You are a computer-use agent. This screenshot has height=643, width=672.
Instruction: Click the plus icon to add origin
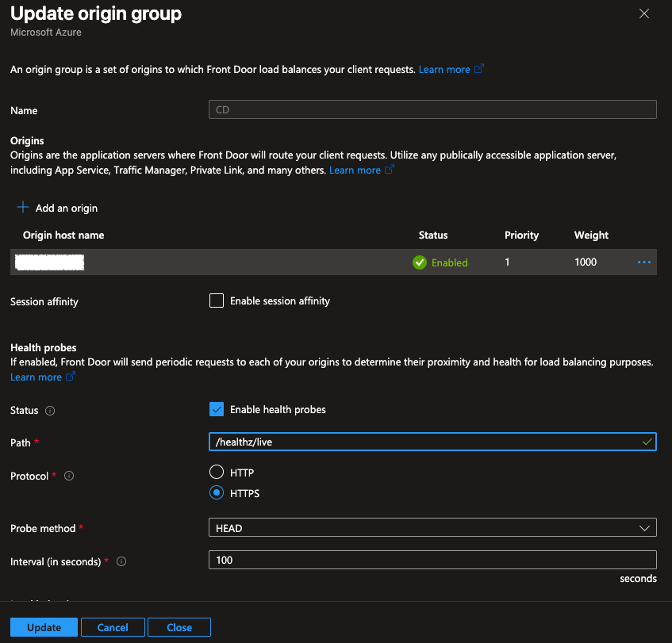tap(22, 208)
